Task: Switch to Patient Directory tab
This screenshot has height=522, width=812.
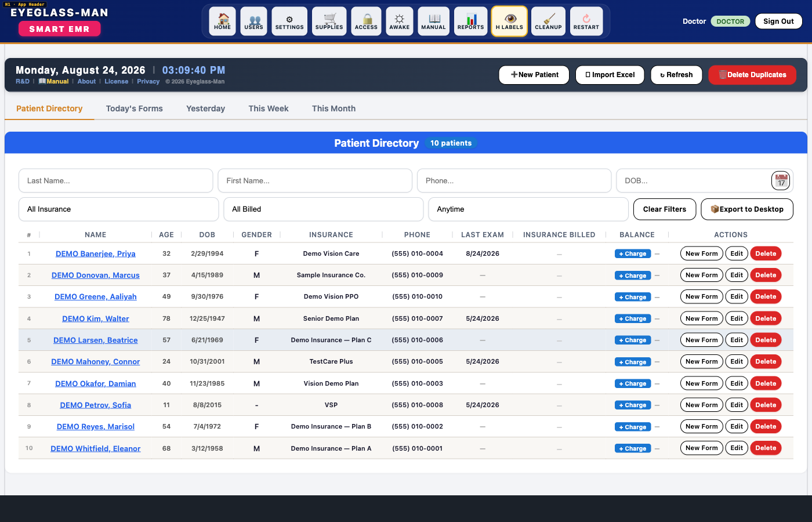Action: (x=49, y=108)
